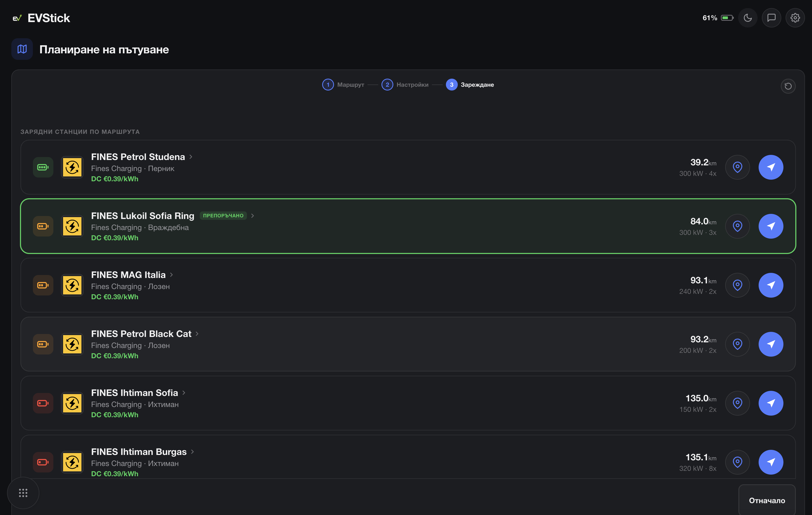Start navigation to FINES MAG Italia
This screenshot has height=515, width=812.
click(x=771, y=285)
